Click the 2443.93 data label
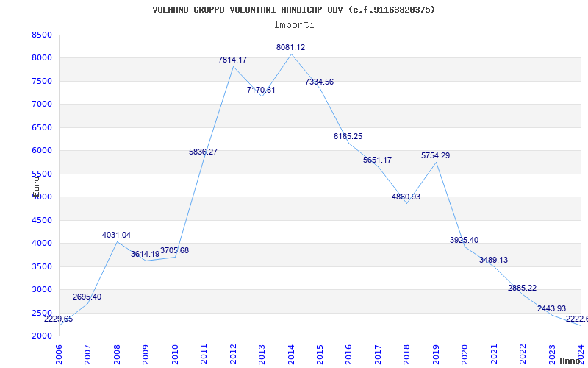Image resolution: width=588 pixels, height=368 pixels. click(552, 308)
